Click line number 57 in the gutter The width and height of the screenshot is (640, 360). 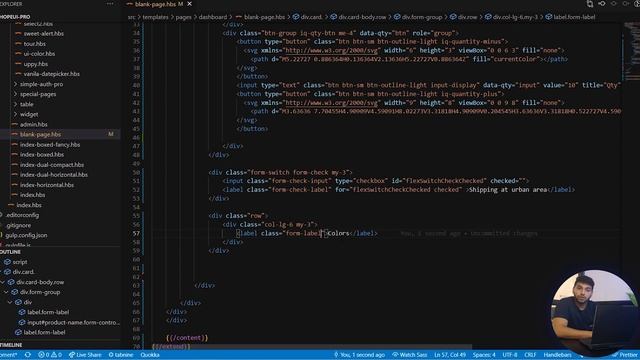pyautogui.click(x=136, y=233)
